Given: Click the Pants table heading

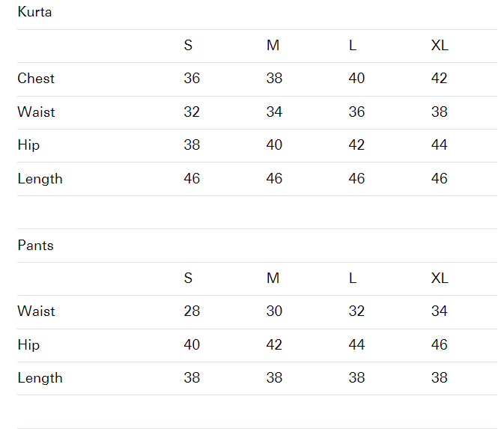Looking at the screenshot, I should pyautogui.click(x=36, y=245).
